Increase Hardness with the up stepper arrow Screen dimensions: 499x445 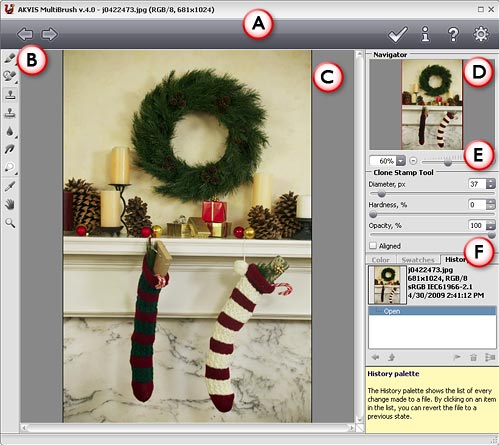(491, 202)
